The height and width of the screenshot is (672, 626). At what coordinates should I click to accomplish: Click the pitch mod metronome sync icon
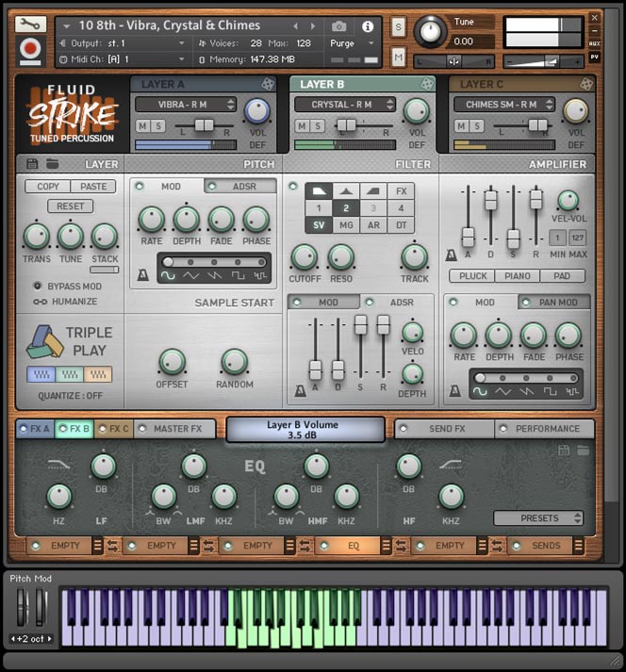click(x=143, y=274)
